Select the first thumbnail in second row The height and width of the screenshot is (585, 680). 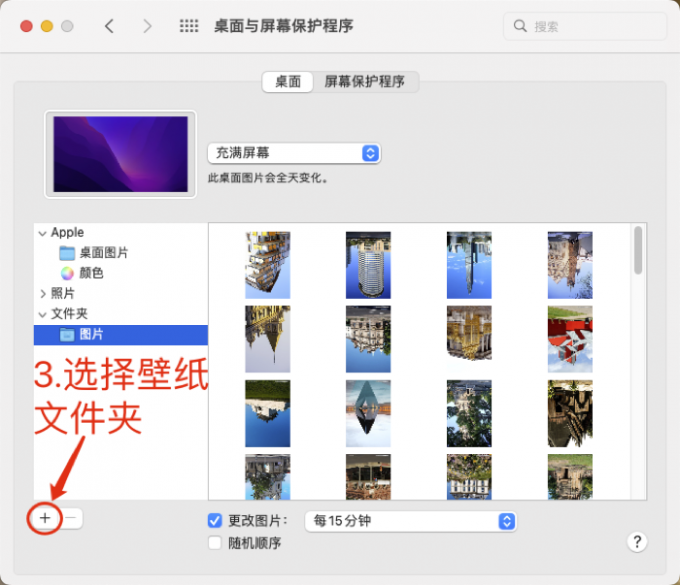[268, 339]
